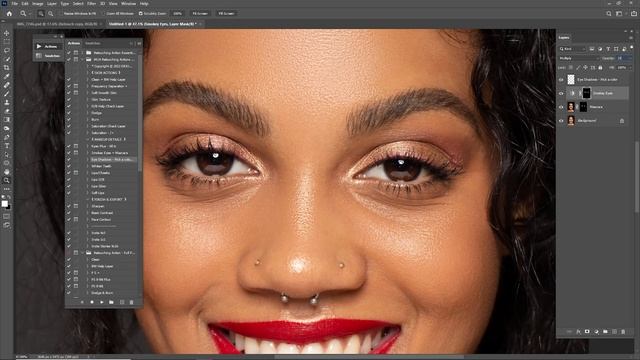Select the Hand tool
Viewport: 640px width, 360px height.
pyautogui.click(x=7, y=171)
